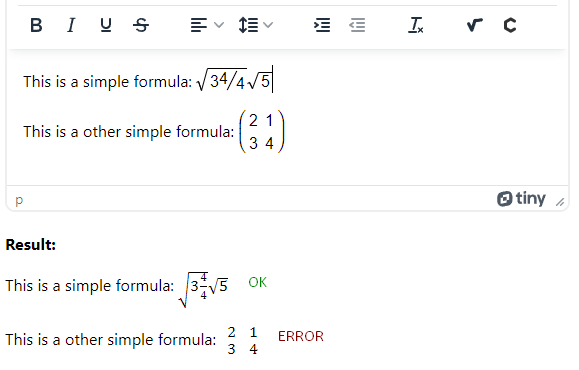579x370 pixels.
Task: Insert math formula via square root icon
Action: (474, 25)
